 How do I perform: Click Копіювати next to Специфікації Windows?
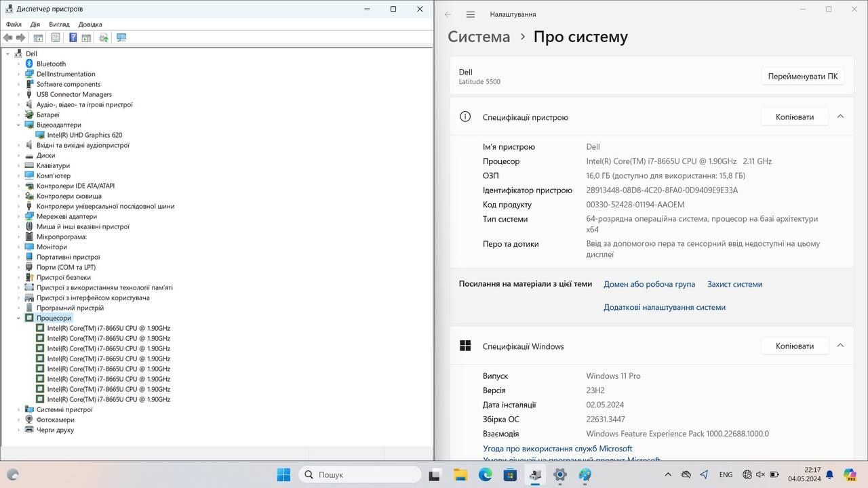pyautogui.click(x=795, y=346)
